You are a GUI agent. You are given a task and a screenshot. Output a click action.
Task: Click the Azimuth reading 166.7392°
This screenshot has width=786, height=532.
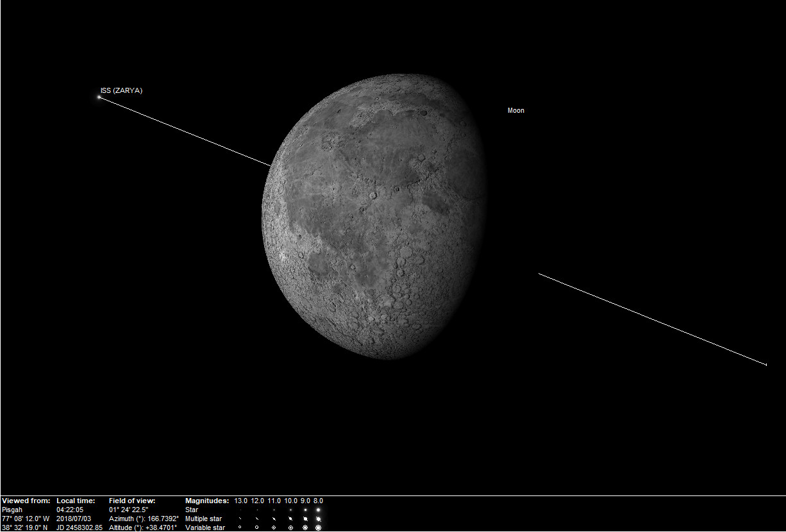click(163, 519)
